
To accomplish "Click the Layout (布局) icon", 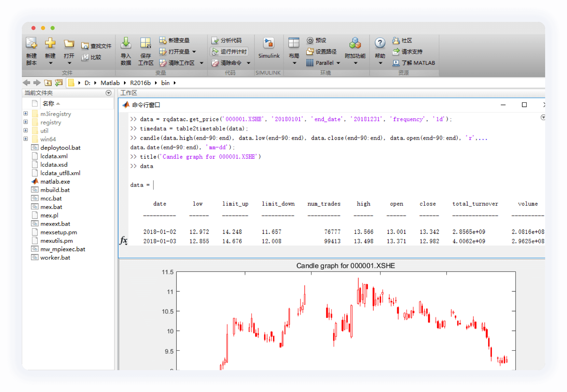I will [294, 43].
